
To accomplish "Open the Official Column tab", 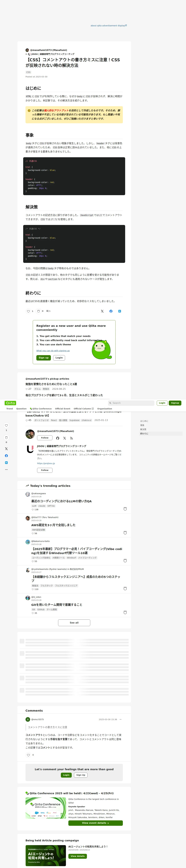I will (84, 409).
